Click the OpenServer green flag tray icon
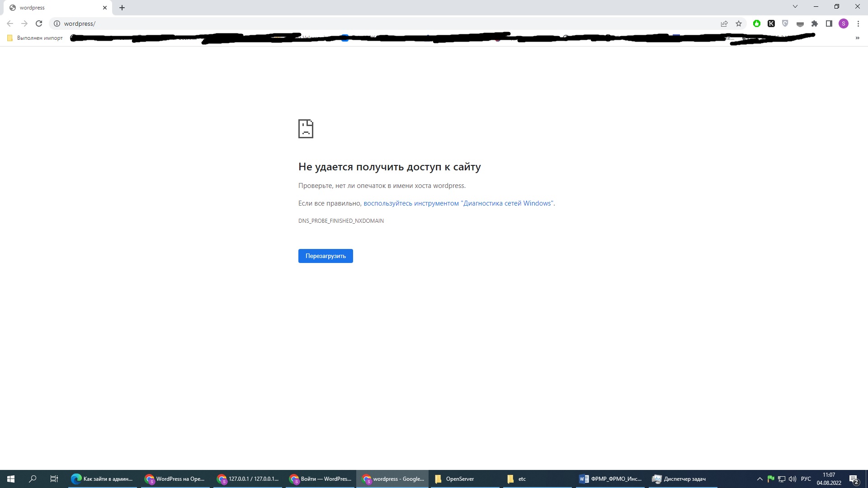The width and height of the screenshot is (868, 488). [x=771, y=479]
